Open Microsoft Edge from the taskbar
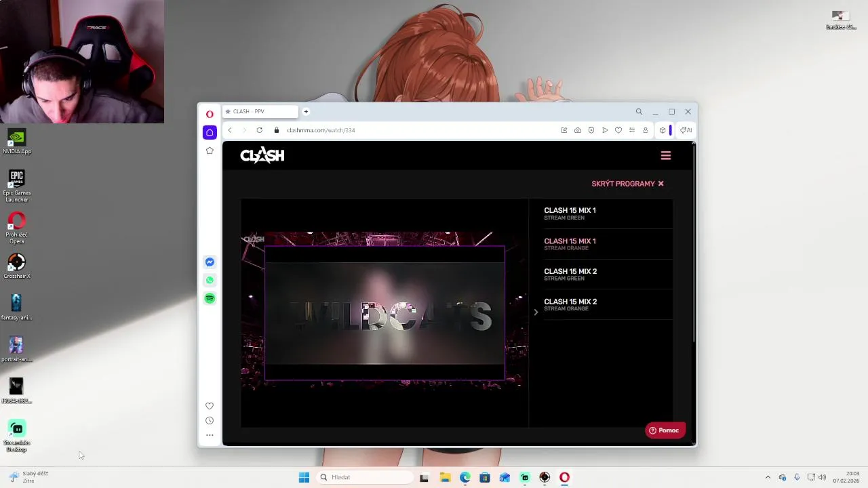 click(x=465, y=477)
